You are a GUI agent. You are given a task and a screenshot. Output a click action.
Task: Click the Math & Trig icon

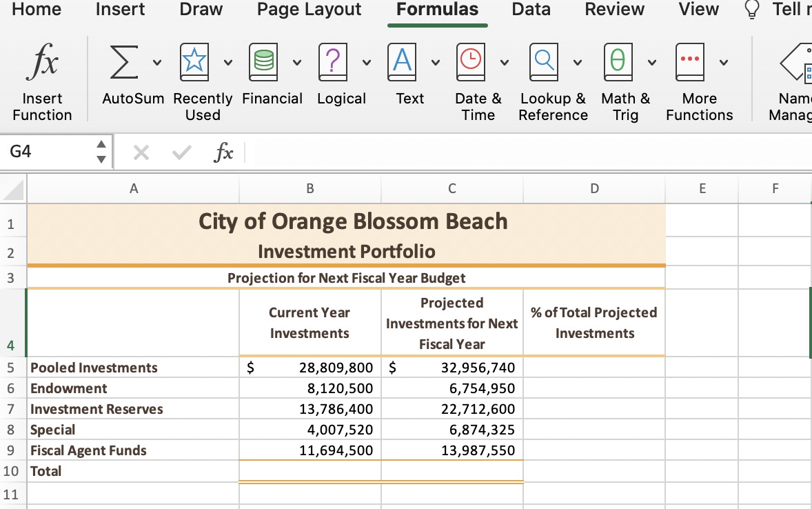point(618,62)
